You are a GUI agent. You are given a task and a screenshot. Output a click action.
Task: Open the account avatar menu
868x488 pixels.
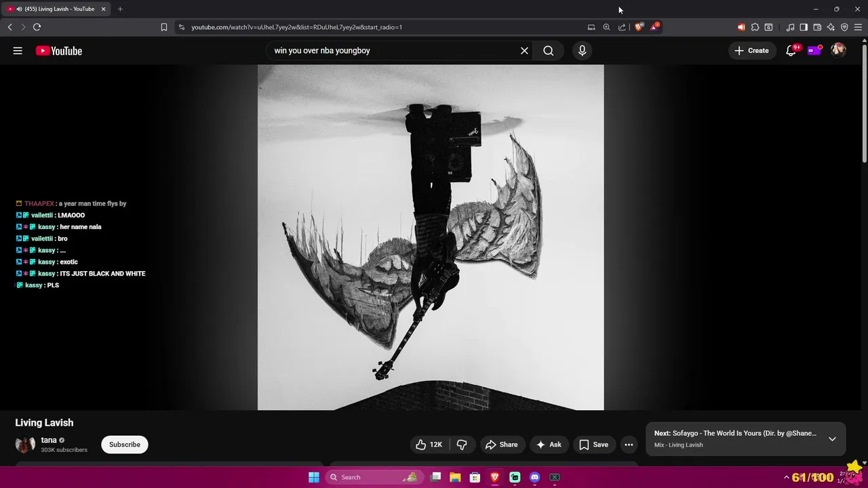(839, 51)
